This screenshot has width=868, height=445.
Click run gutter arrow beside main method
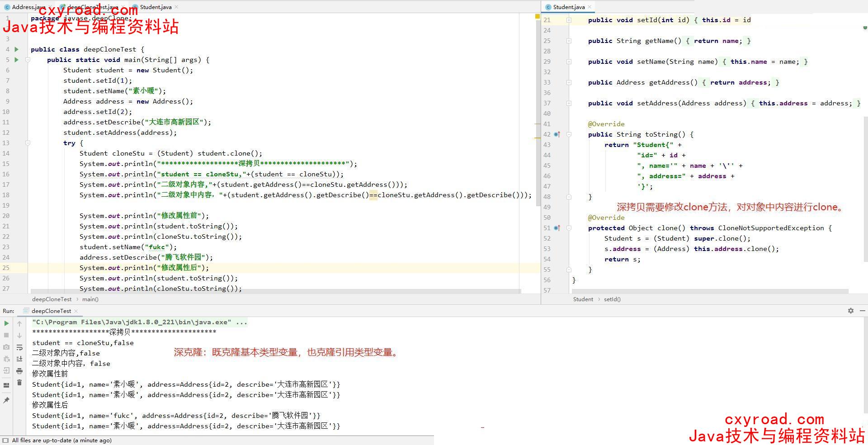pyautogui.click(x=17, y=60)
